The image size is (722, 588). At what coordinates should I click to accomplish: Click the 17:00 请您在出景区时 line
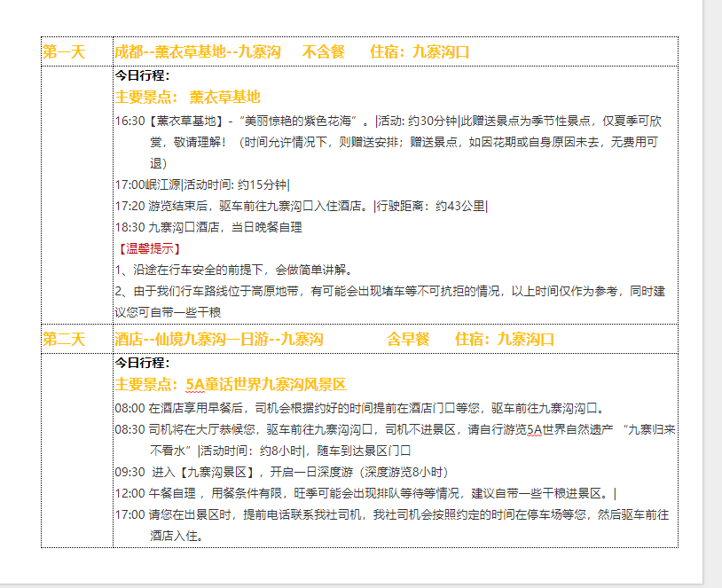click(x=391, y=514)
